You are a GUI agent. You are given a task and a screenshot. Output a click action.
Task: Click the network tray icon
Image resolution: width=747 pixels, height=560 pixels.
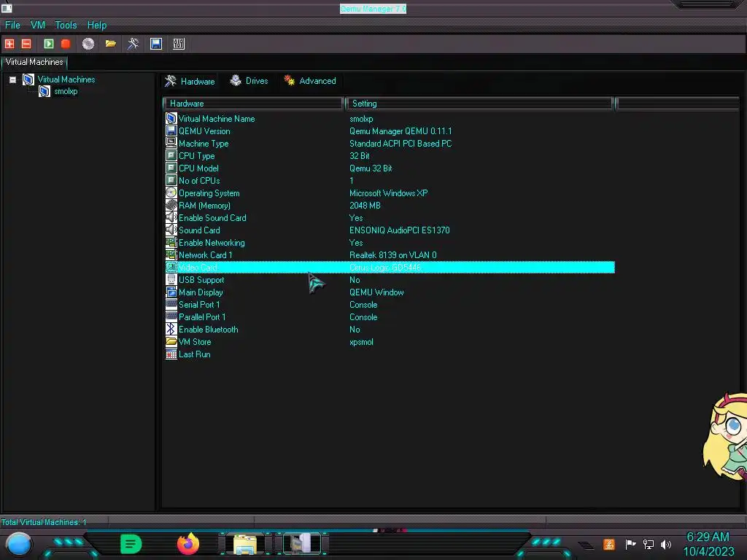pos(649,544)
